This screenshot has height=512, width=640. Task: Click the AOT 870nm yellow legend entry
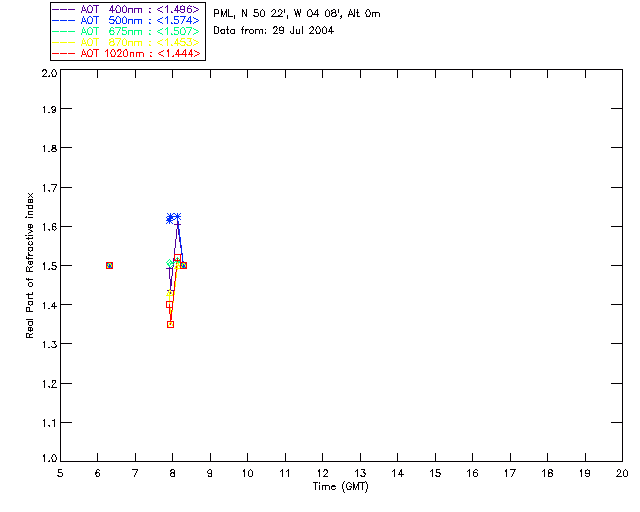(126, 42)
